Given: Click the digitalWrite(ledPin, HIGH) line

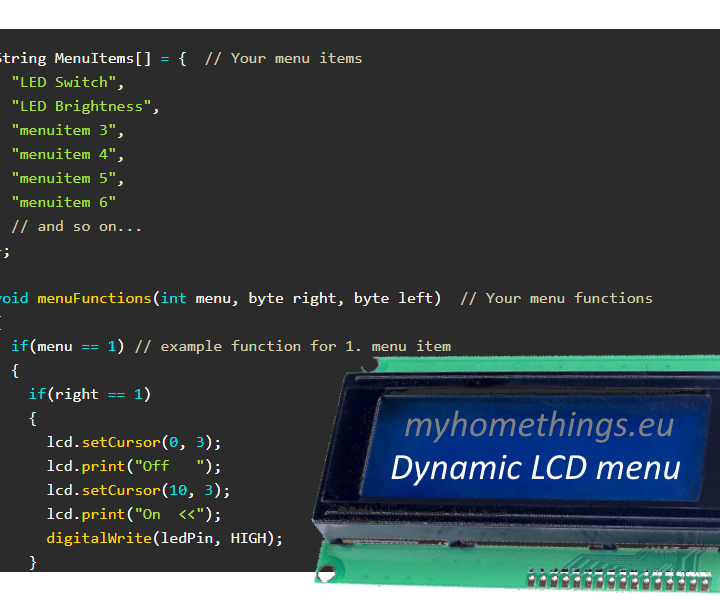Looking at the screenshot, I should 164,538.
